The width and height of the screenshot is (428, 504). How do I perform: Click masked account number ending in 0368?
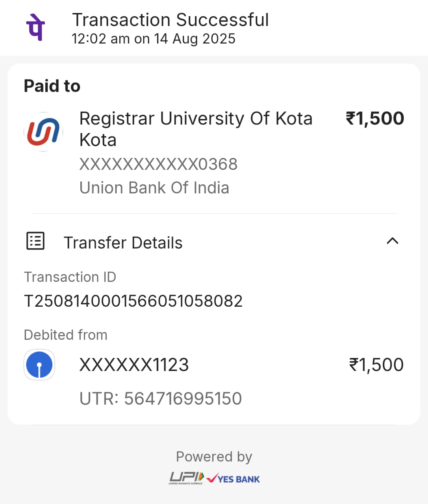(158, 164)
